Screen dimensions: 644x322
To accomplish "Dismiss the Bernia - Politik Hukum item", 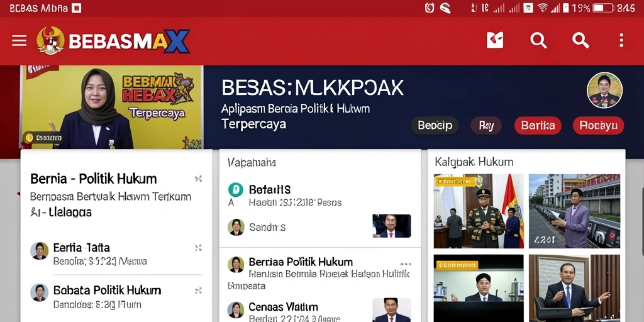I will (x=198, y=179).
